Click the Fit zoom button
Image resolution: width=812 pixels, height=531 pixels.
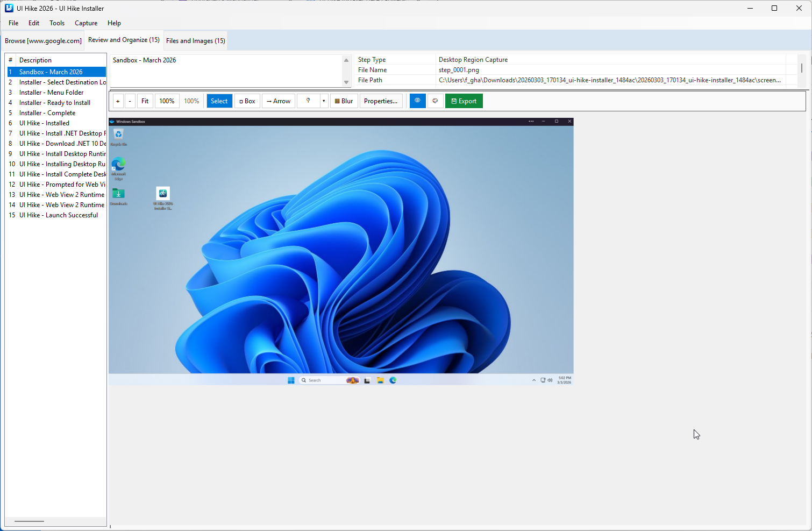[x=145, y=101]
